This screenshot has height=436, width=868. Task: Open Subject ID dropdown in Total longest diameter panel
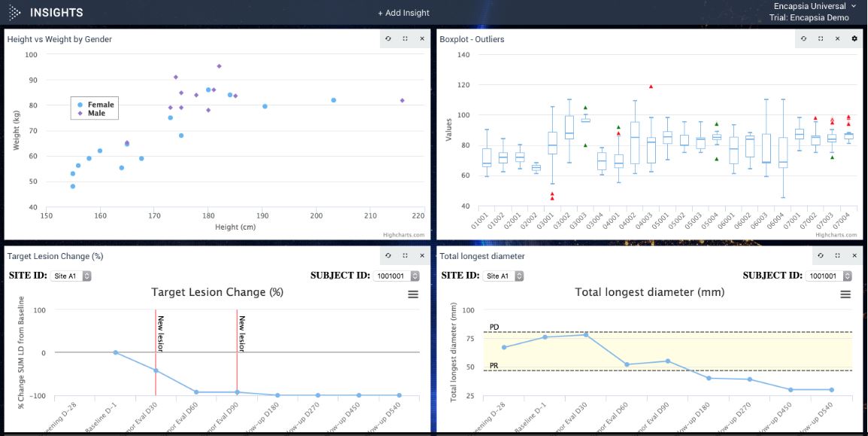click(x=829, y=276)
